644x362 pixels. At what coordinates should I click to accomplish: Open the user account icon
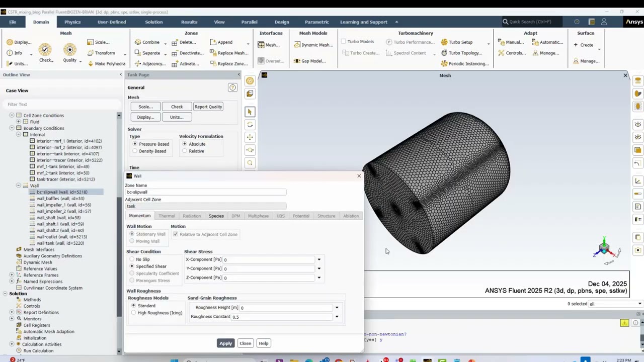tap(604, 22)
